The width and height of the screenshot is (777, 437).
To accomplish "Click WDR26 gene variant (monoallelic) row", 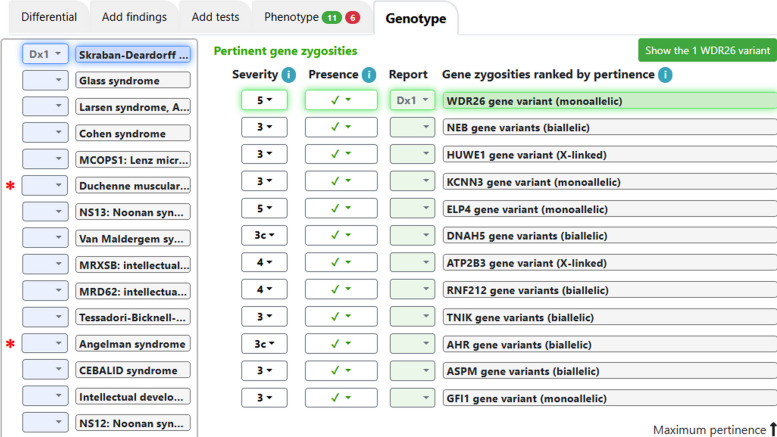I will pyautogui.click(x=610, y=101).
